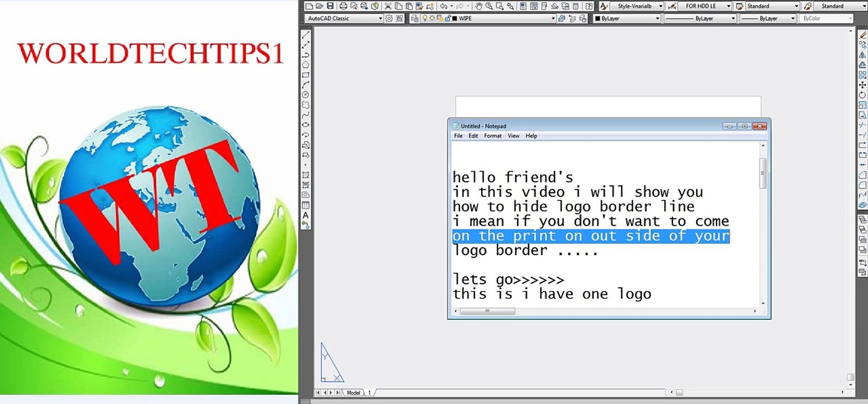Open the ByLayer lineweight dropdown
868x404 pixels.
click(x=768, y=19)
